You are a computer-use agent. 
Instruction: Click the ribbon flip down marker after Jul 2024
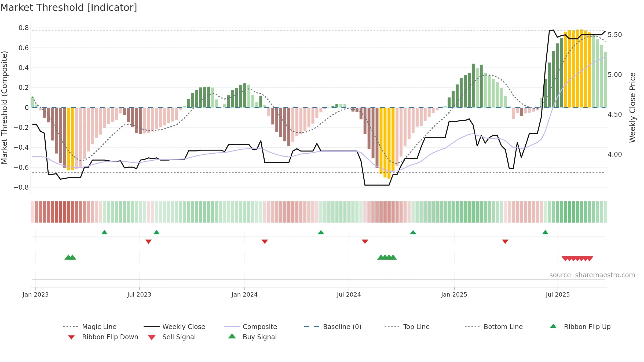pos(365,242)
